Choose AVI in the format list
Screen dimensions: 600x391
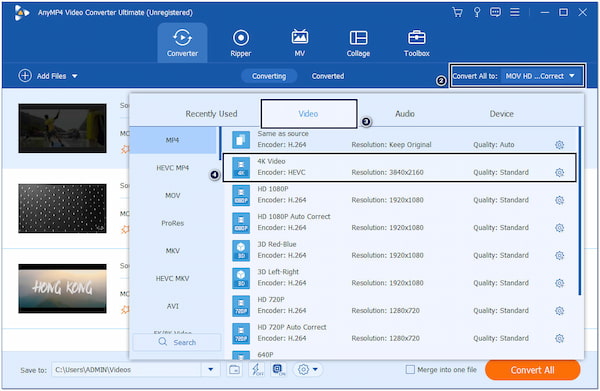[x=173, y=306]
